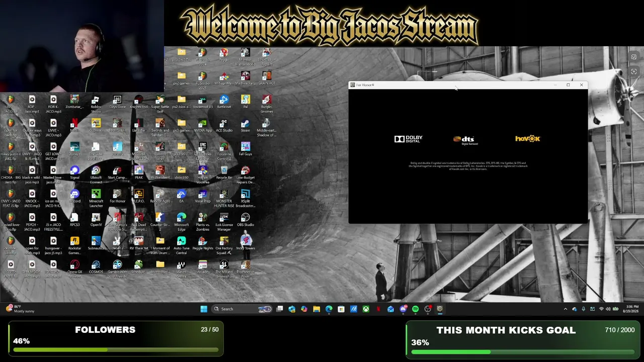The image size is (644, 362).
Task: Show hidden system tray icons
Action: (x=565, y=309)
